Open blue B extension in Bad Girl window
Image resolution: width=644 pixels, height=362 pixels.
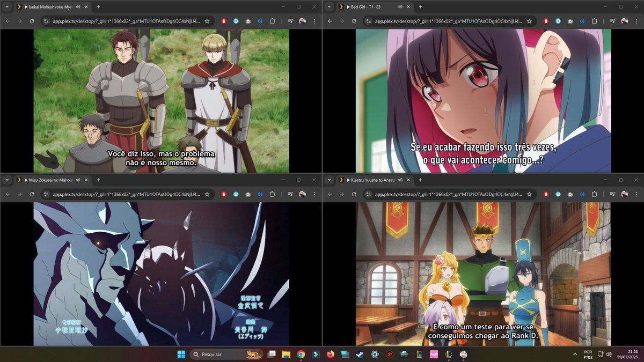pos(558,21)
